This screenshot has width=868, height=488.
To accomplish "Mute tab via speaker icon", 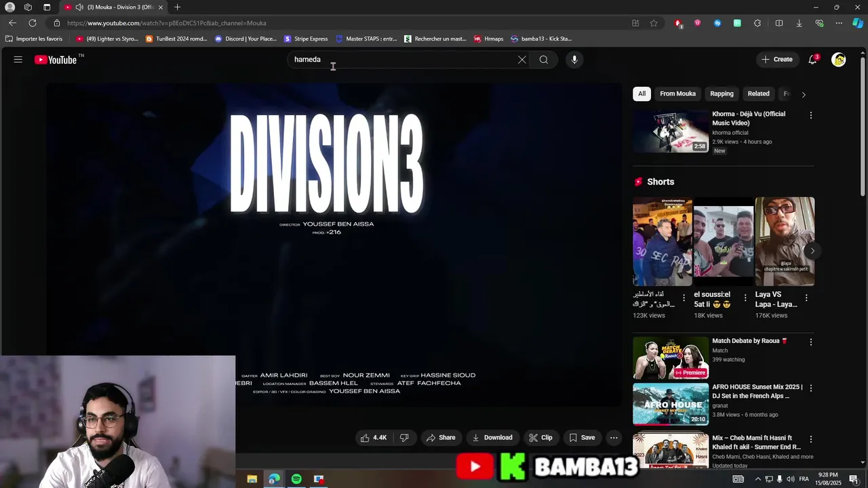I will (x=79, y=7).
